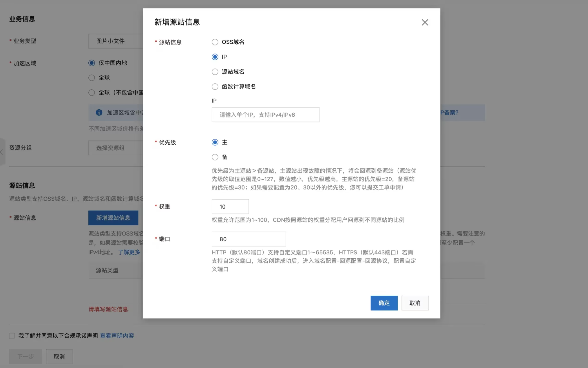Click the 新增源站信息 button on page
The width and height of the screenshot is (588, 368).
tap(113, 218)
